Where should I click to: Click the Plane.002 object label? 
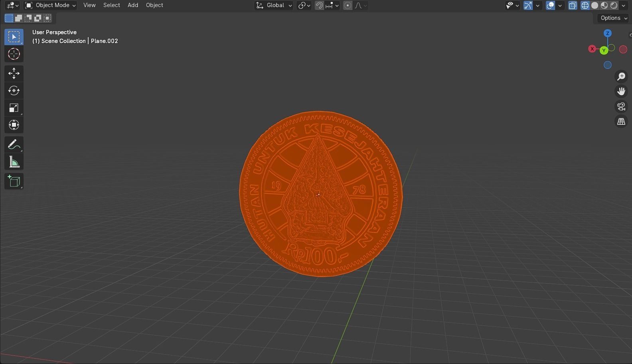[105, 41]
